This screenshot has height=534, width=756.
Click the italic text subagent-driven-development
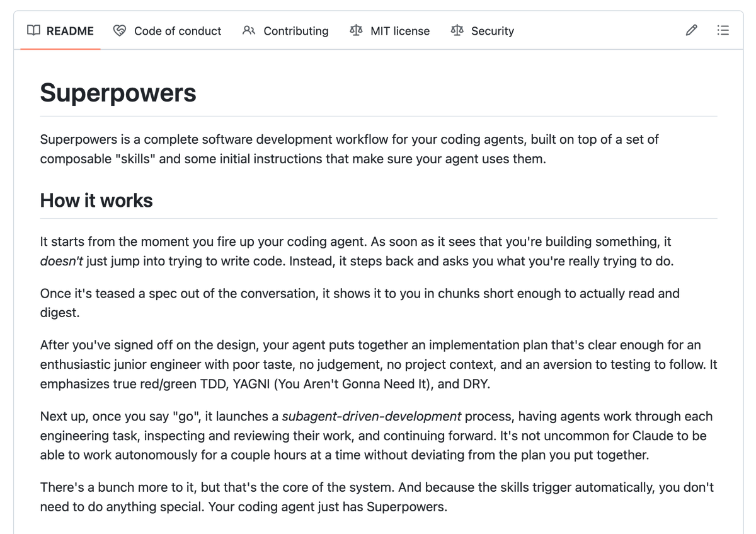372,416
